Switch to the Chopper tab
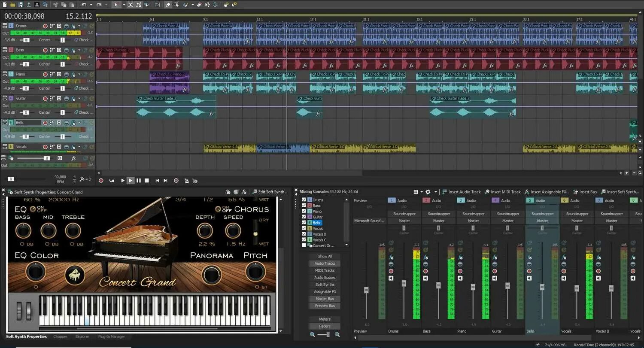644x348 pixels. (60, 337)
